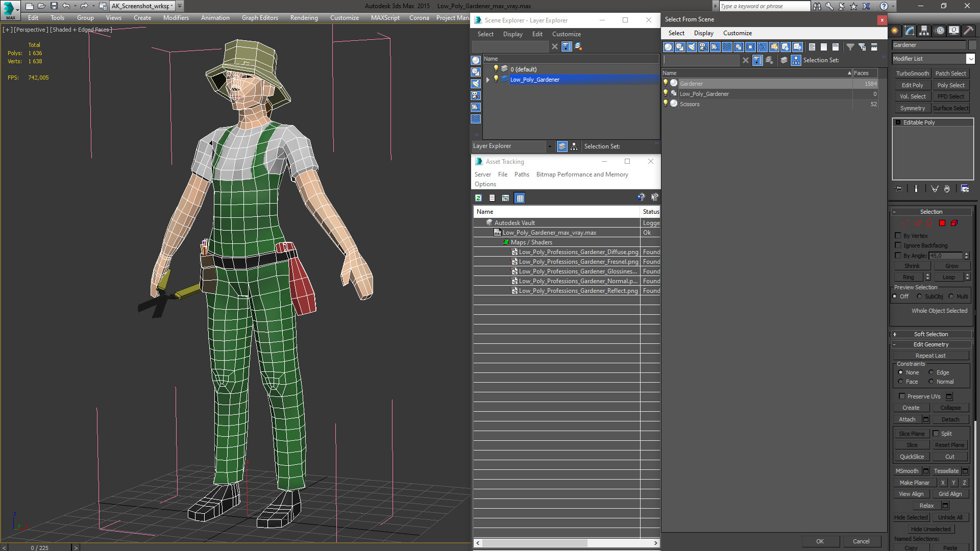Open Customize menu in Scene Explorer
This screenshot has height=551, width=980.
(567, 34)
